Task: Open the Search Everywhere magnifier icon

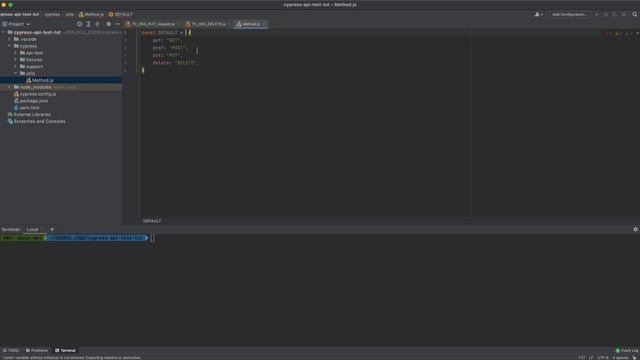Action: [635, 14]
